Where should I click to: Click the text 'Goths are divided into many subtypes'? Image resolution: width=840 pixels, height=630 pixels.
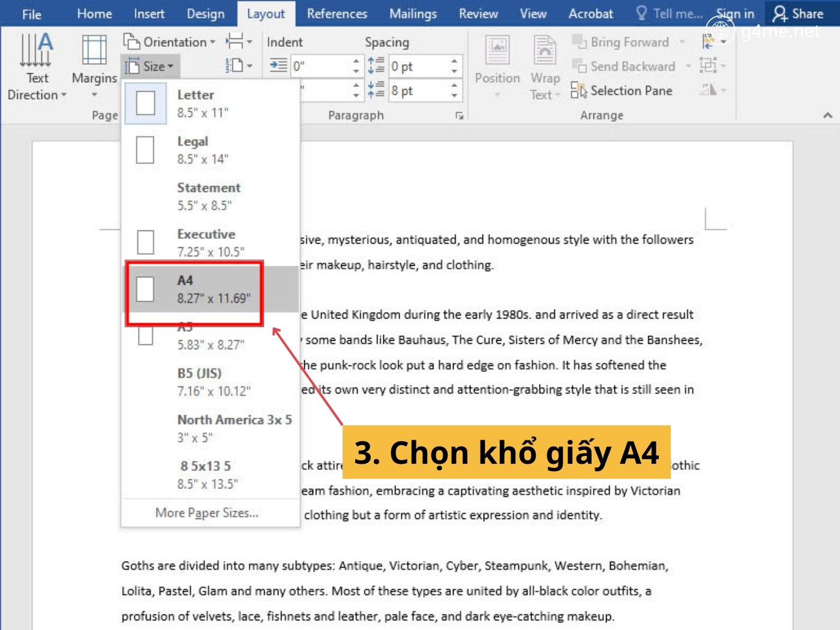[228, 566]
